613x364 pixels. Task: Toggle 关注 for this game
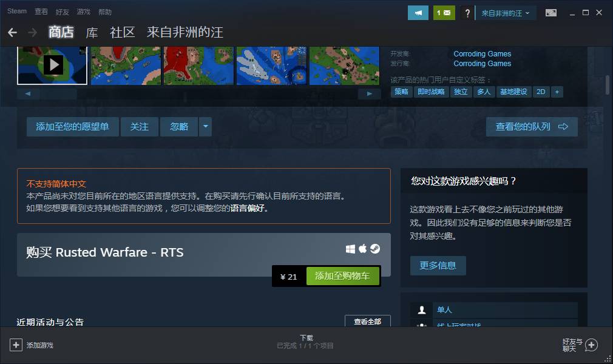[140, 127]
